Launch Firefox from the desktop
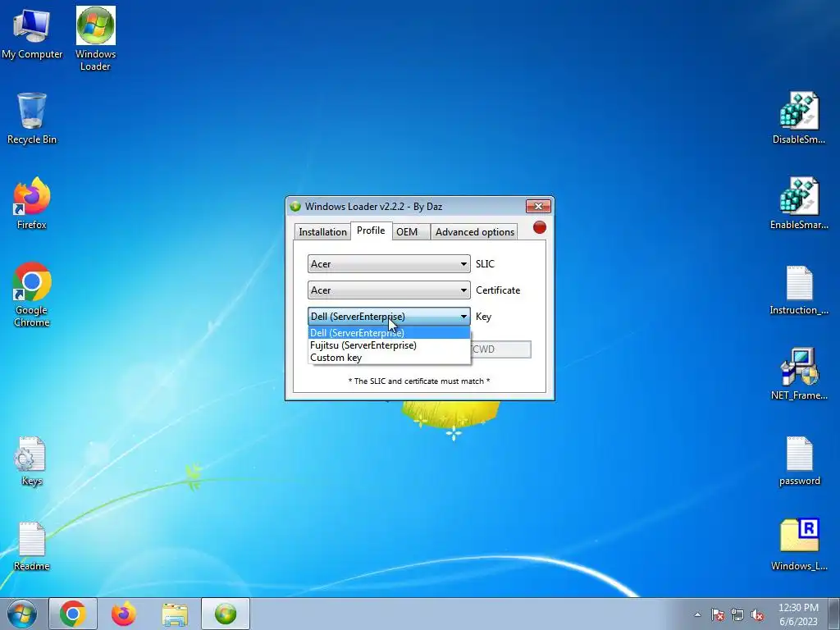840x630 pixels. pyautogui.click(x=32, y=203)
